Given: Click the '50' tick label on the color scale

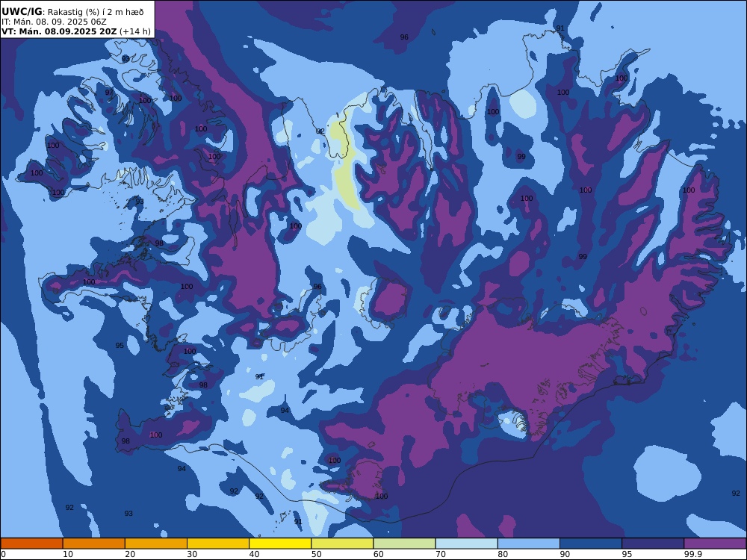Looking at the screenshot, I should pos(316,554).
